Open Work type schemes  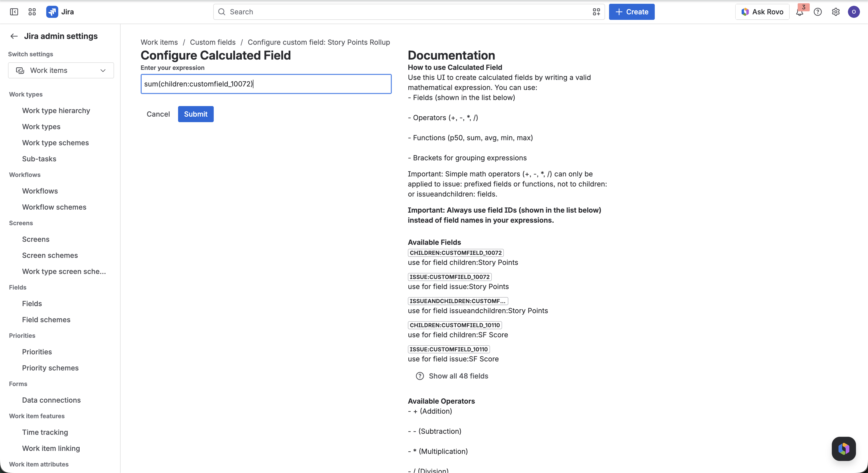55,143
